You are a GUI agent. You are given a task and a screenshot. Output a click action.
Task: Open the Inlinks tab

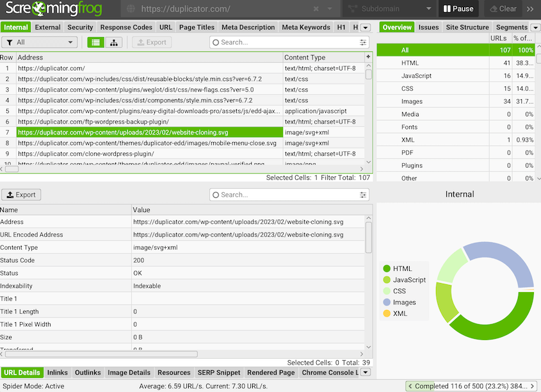(57, 373)
